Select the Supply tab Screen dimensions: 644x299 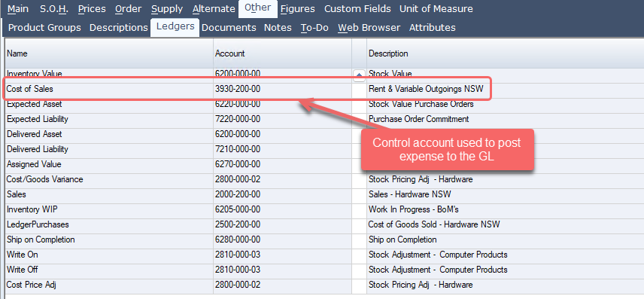coord(167,8)
